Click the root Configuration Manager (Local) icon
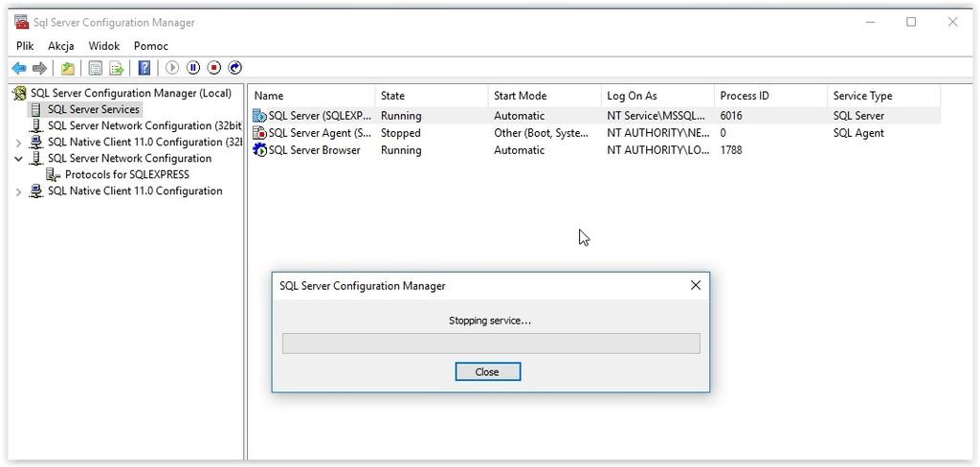The image size is (980, 467). click(20, 94)
